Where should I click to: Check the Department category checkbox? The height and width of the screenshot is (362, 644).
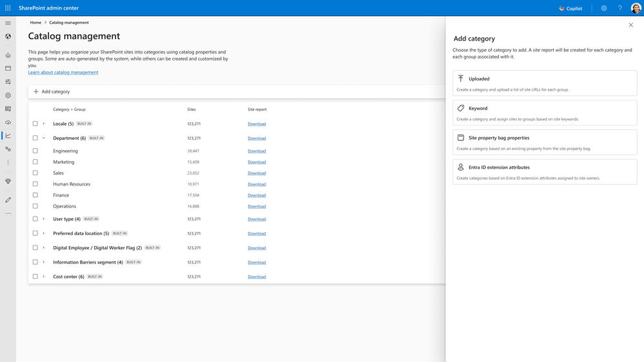pyautogui.click(x=35, y=138)
